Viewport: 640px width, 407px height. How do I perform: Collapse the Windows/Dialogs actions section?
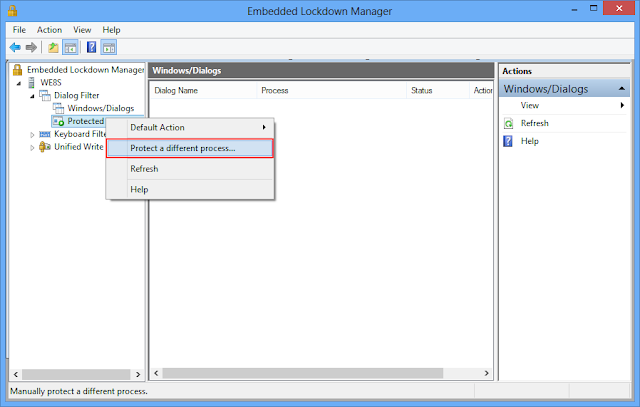[x=622, y=89]
